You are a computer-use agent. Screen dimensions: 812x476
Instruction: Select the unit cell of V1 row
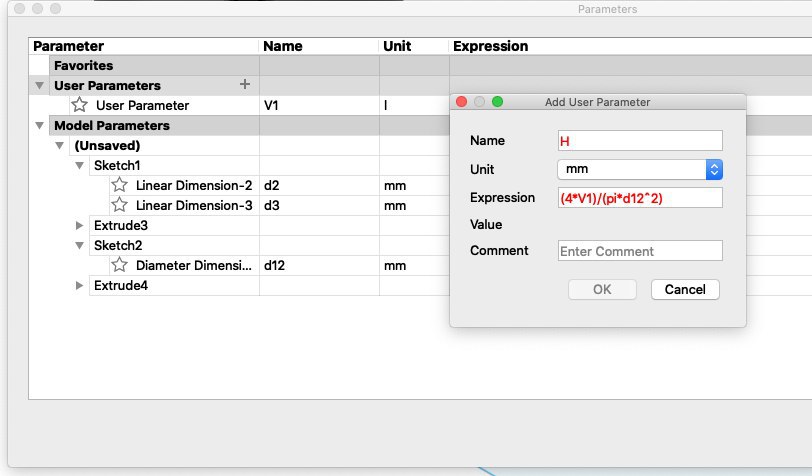point(414,105)
